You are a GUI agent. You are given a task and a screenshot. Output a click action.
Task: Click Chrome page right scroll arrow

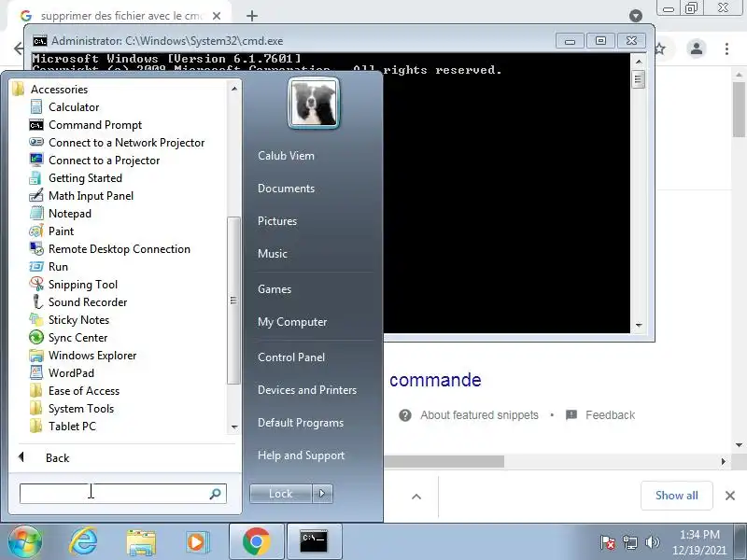[723, 461]
